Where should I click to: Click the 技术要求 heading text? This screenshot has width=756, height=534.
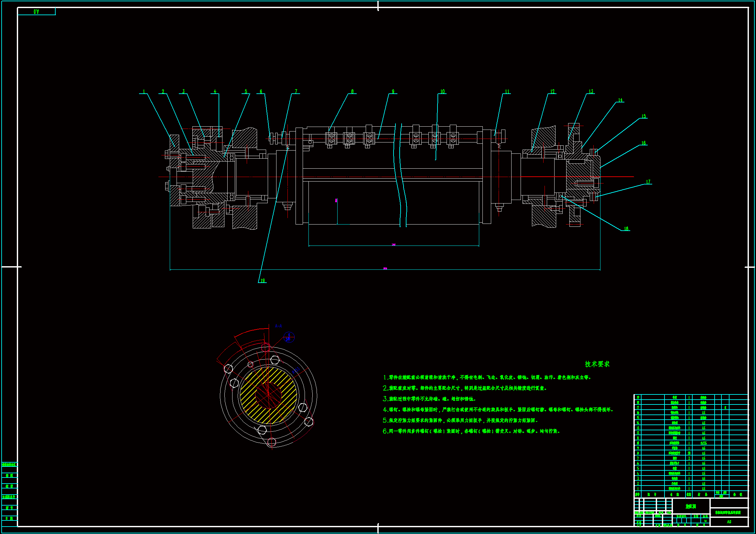pyautogui.click(x=597, y=364)
